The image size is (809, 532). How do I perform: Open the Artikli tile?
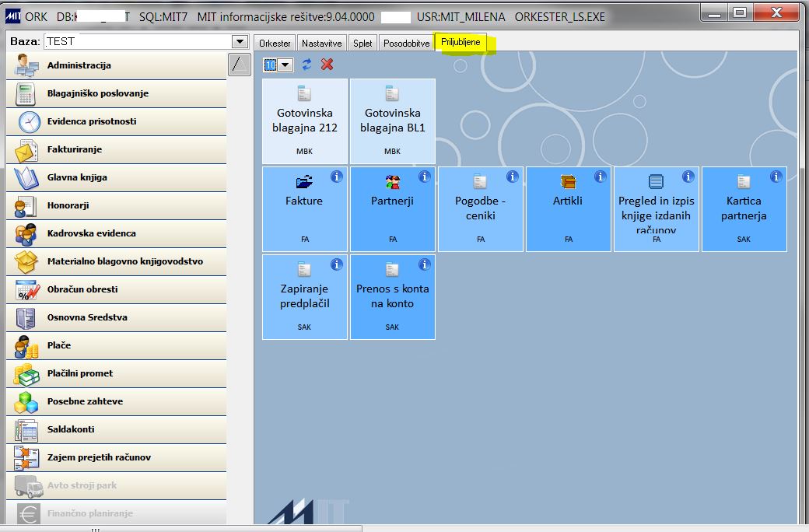(569, 209)
